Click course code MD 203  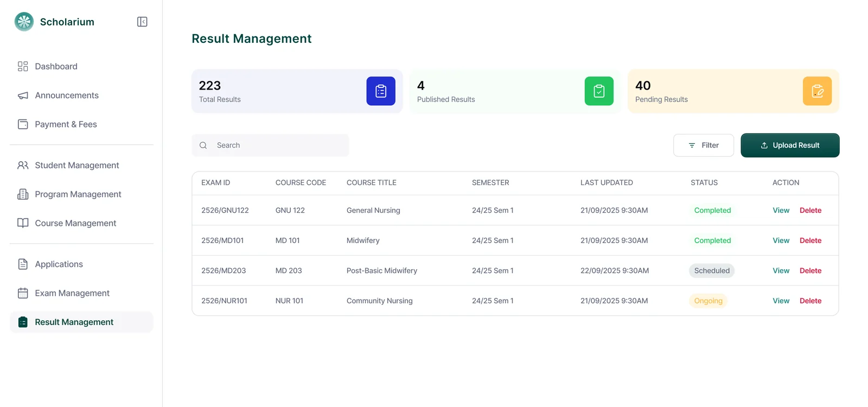pyautogui.click(x=289, y=271)
